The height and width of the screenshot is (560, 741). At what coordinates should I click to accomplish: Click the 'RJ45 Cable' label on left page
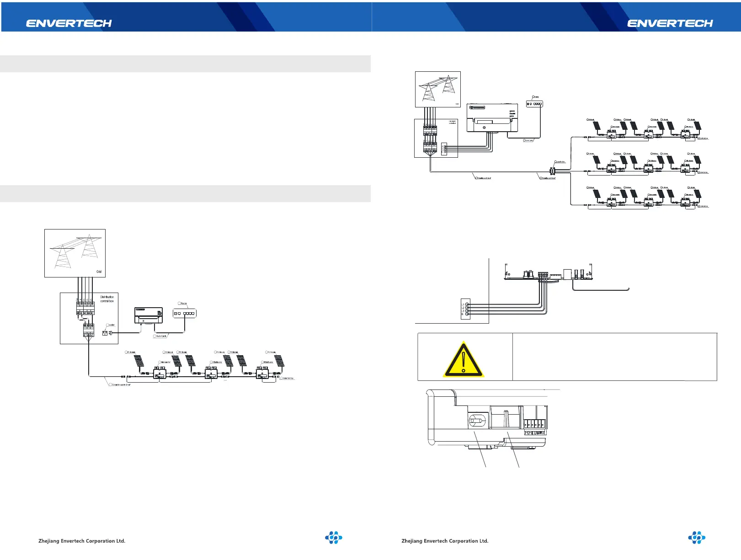161,336
